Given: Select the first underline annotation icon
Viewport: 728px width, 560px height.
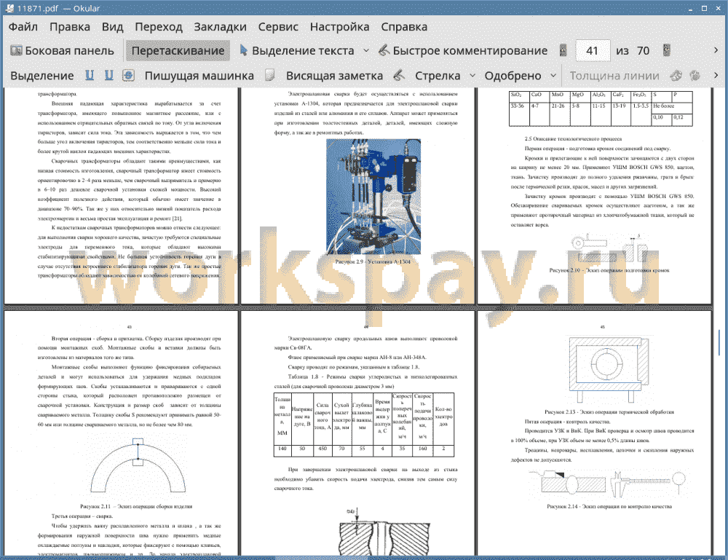Looking at the screenshot, I should (90, 75).
